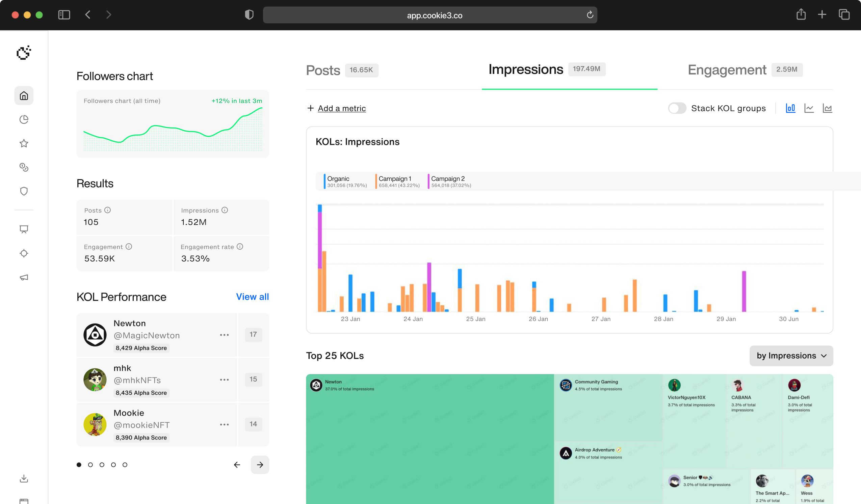The width and height of the screenshot is (861, 504).
Task: Select the bar chart view icon
Action: [790, 108]
